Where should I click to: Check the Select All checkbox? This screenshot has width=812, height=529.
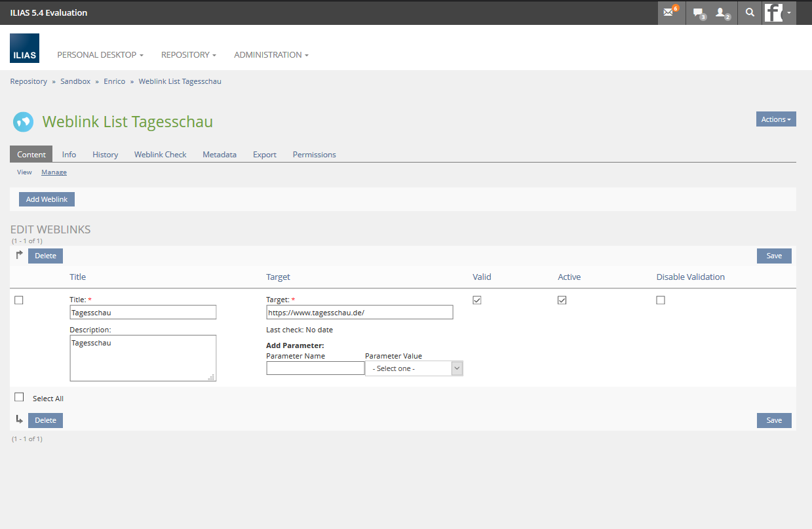coord(19,397)
